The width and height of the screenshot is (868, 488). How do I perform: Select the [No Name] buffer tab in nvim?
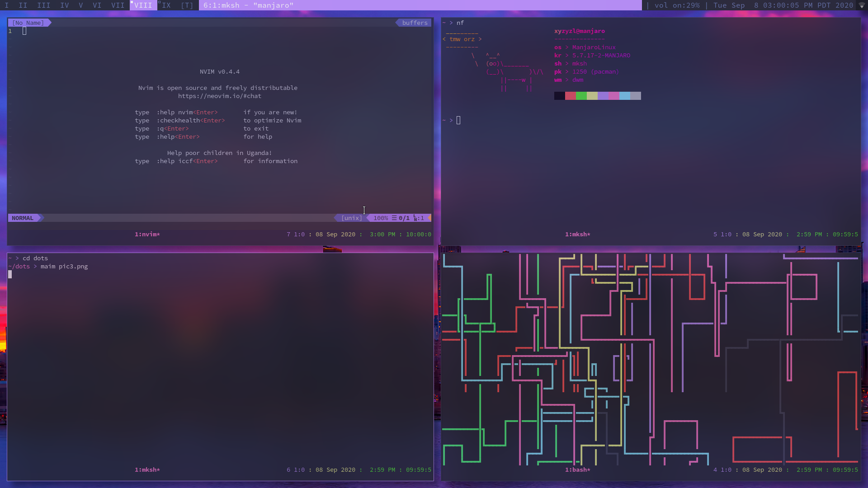[28, 23]
